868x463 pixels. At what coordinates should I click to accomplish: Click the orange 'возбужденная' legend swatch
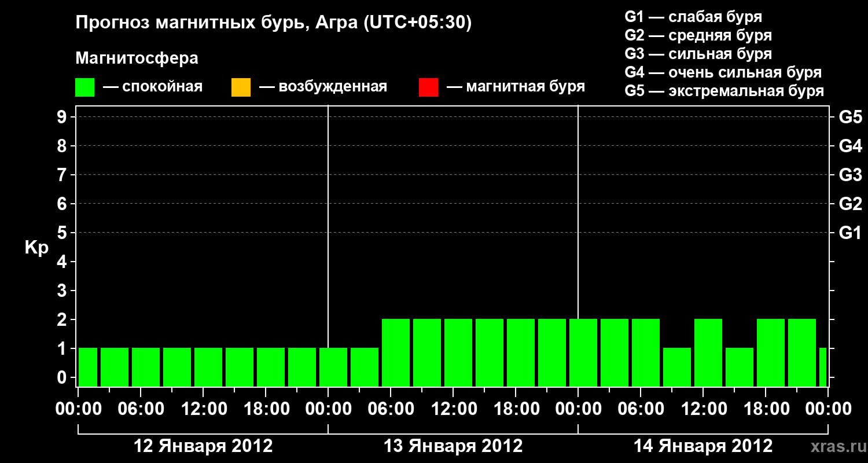(x=241, y=87)
